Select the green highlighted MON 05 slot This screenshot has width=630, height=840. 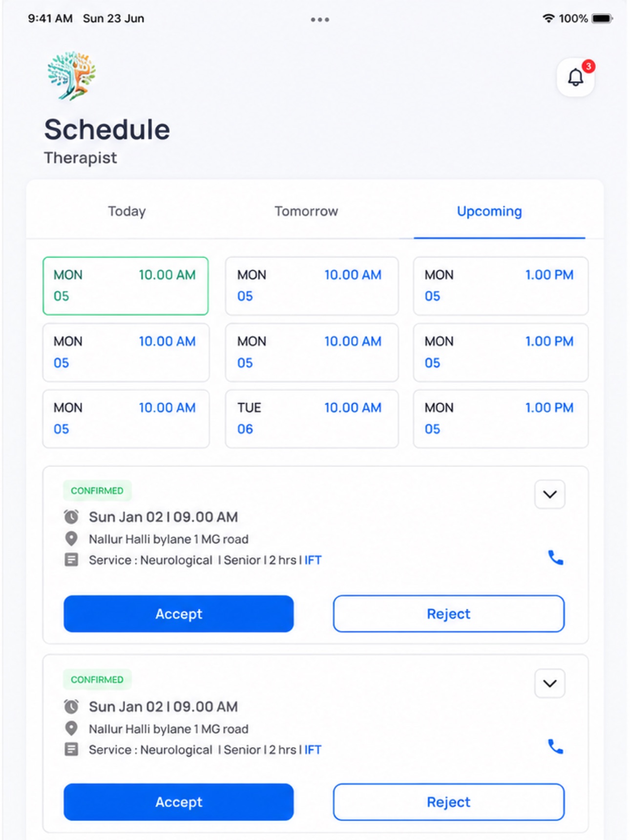click(x=126, y=286)
